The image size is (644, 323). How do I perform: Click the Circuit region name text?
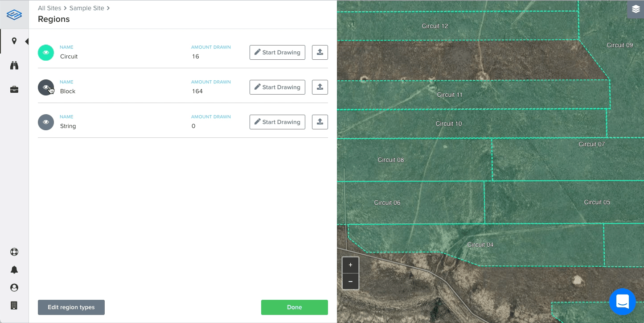pyautogui.click(x=69, y=57)
